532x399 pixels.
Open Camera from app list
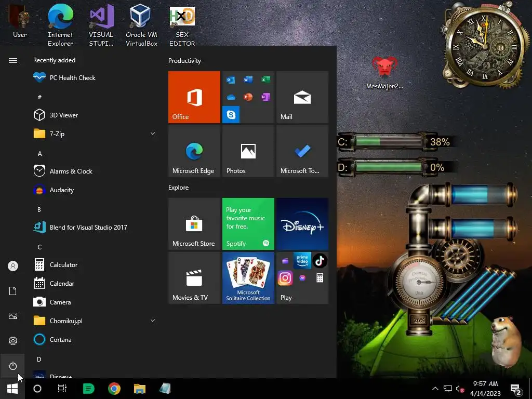pos(95,302)
